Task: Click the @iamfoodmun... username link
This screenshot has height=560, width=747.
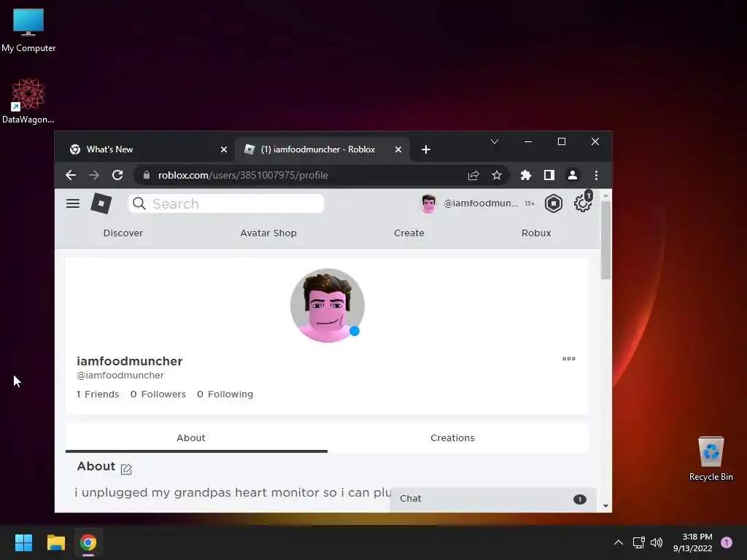Action: tap(481, 203)
